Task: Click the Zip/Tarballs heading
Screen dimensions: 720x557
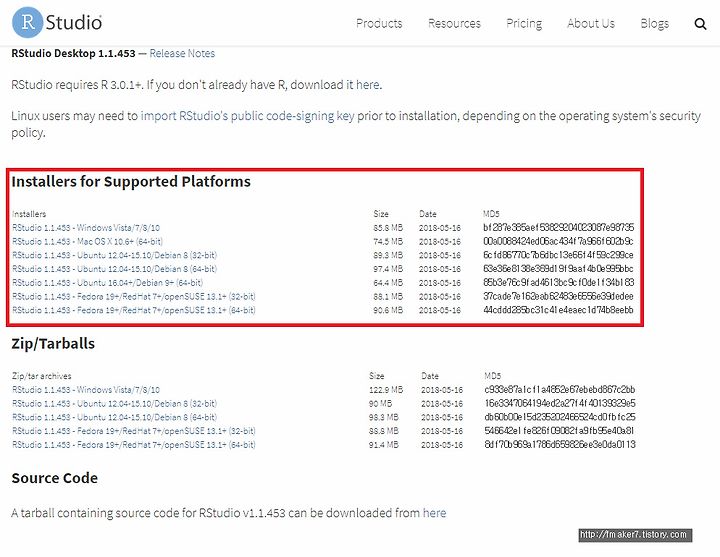Action: (53, 343)
